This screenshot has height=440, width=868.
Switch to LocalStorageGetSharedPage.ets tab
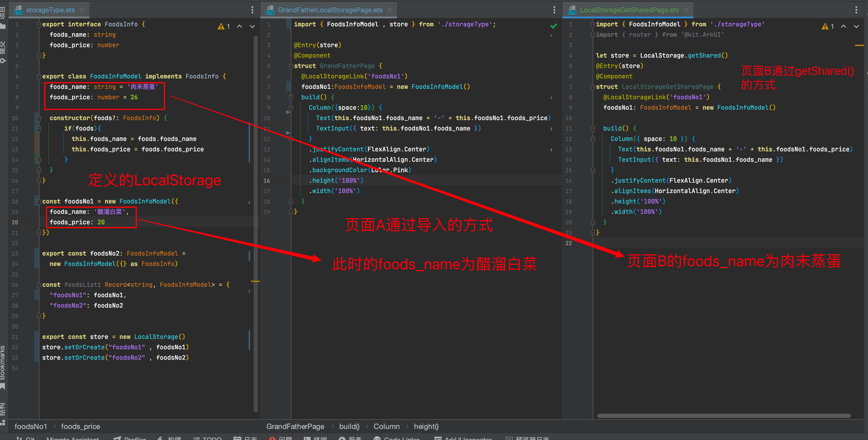point(629,10)
